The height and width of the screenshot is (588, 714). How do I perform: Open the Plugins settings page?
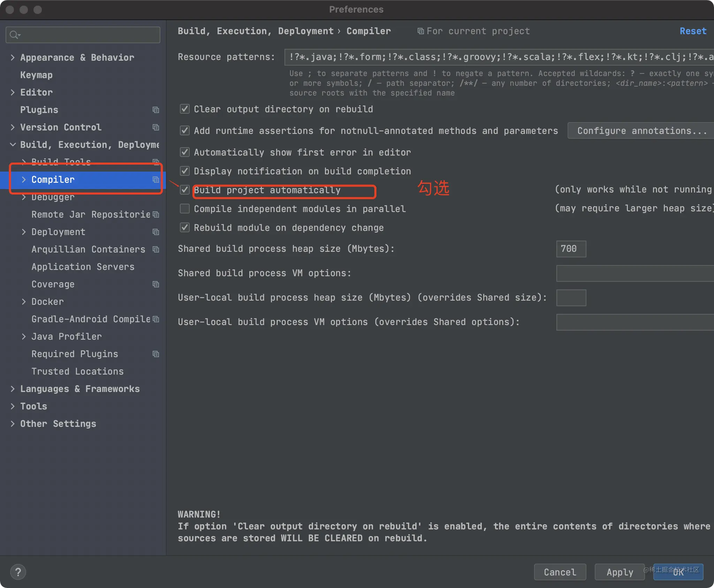(39, 110)
